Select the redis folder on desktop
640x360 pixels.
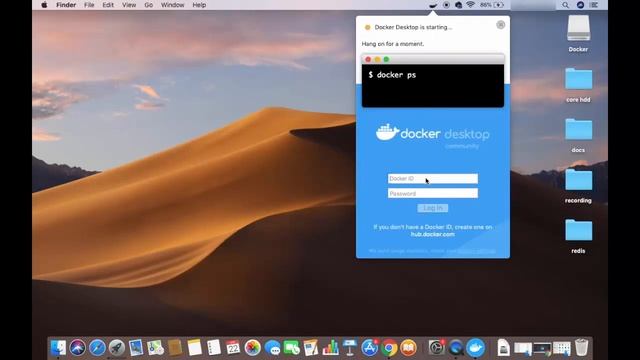pyautogui.click(x=578, y=236)
